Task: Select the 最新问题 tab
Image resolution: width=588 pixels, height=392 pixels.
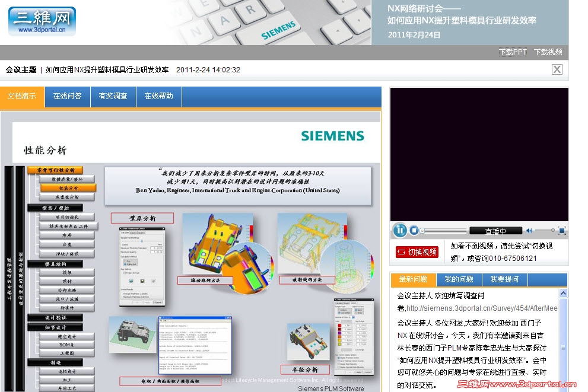Action: (x=413, y=279)
